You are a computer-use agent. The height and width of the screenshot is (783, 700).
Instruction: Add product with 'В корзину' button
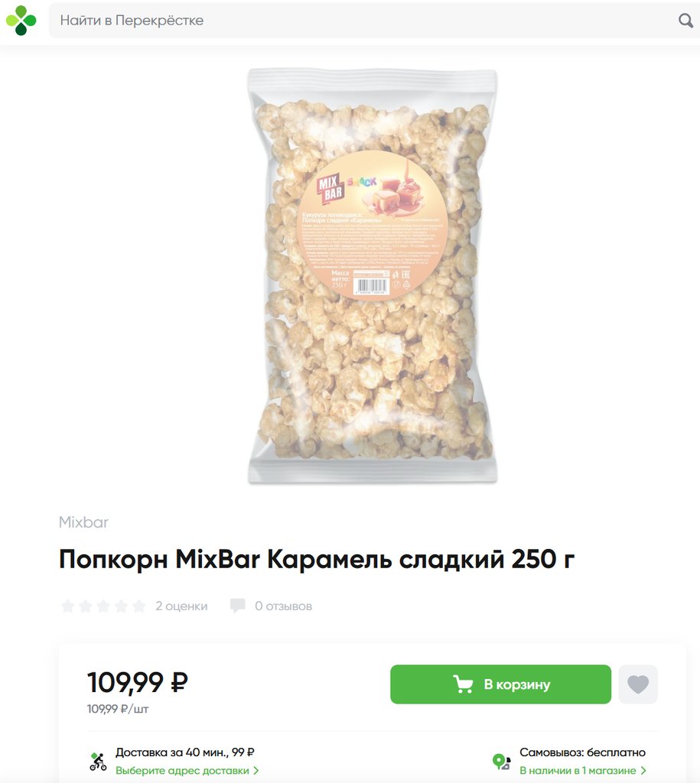(500, 684)
